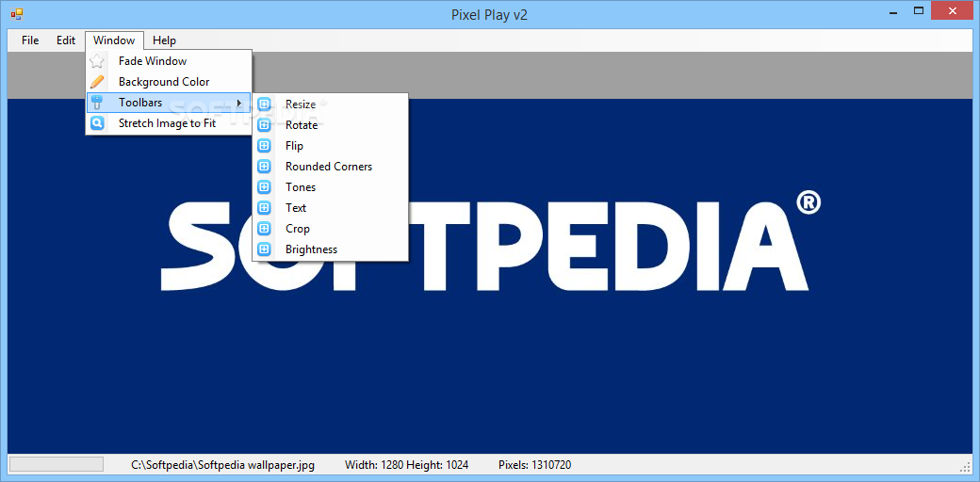The width and height of the screenshot is (980, 482).
Task: Click the progress bar in status bar
Action: click(57, 464)
